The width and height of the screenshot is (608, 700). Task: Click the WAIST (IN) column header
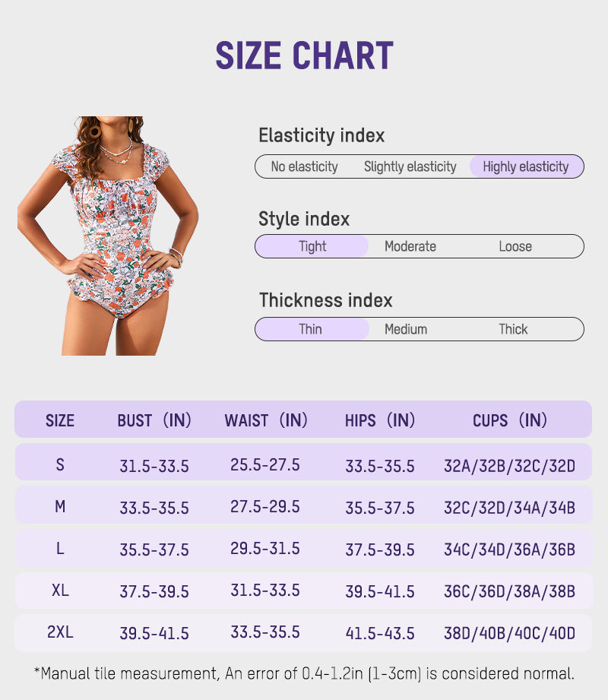[x=266, y=420]
